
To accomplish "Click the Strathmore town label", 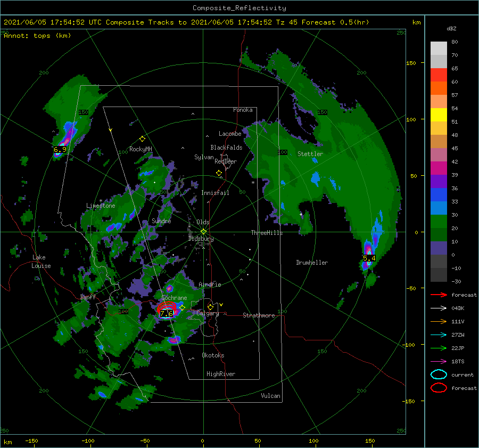I will pos(259,315).
